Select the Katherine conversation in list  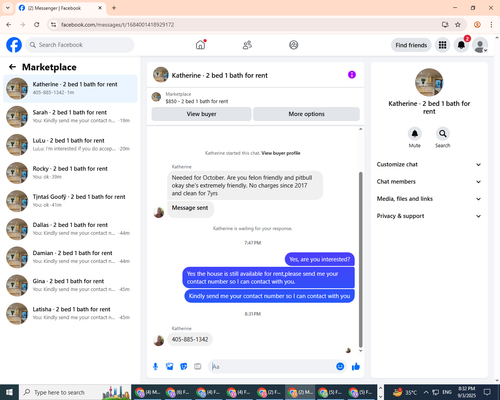point(70,88)
